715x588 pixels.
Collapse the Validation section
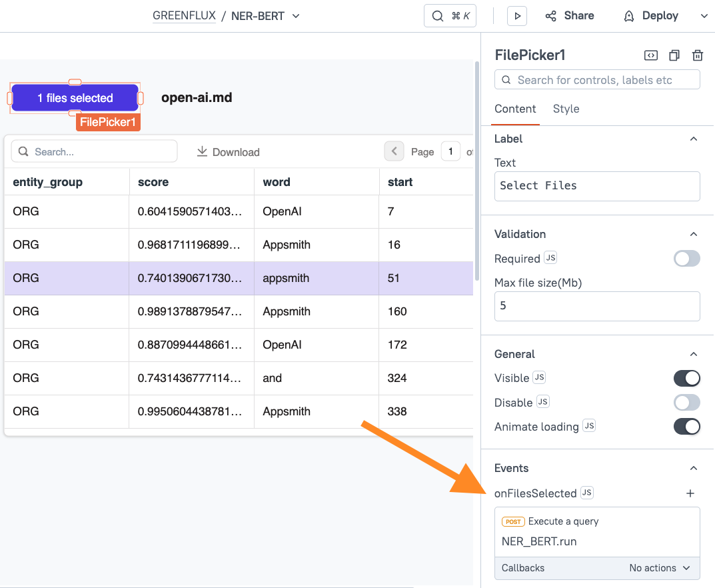click(693, 234)
